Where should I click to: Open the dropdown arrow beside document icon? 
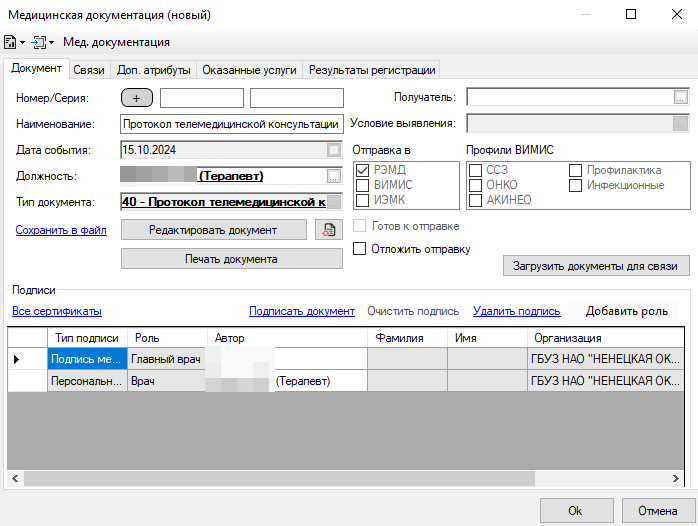click(22, 43)
